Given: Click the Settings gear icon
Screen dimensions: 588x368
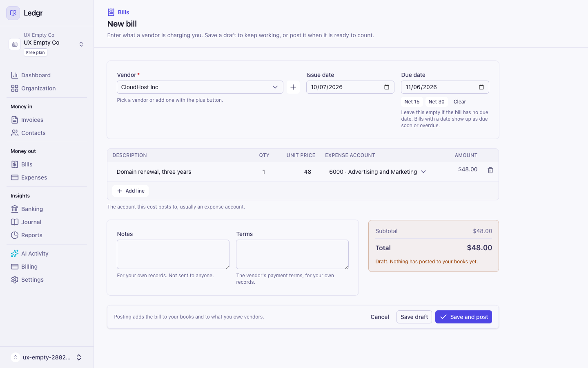Looking at the screenshot, I should [15, 280].
